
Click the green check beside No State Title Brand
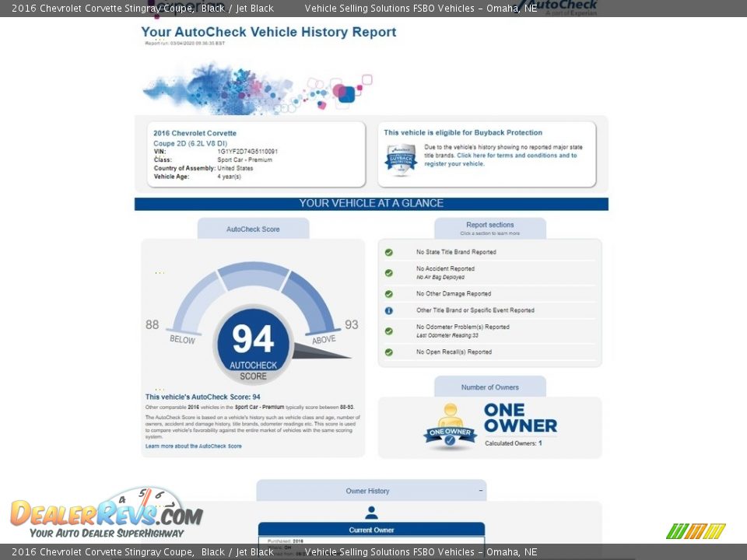coord(389,252)
